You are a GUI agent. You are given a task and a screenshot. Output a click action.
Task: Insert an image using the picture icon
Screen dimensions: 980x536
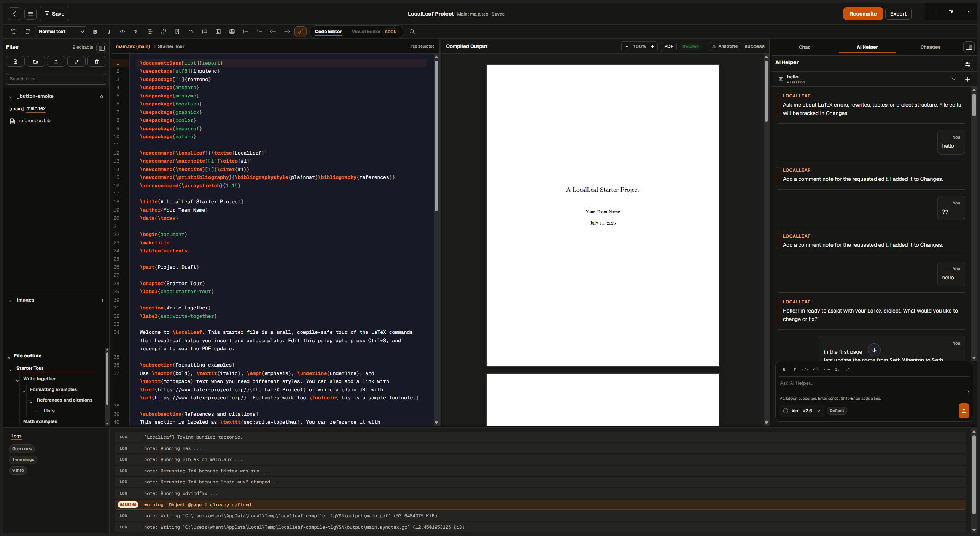218,32
